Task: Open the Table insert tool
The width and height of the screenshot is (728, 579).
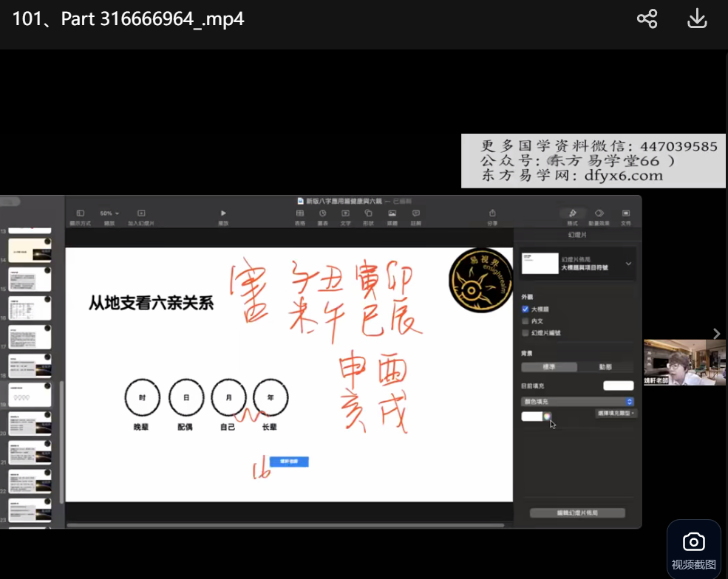Action: coord(299,213)
